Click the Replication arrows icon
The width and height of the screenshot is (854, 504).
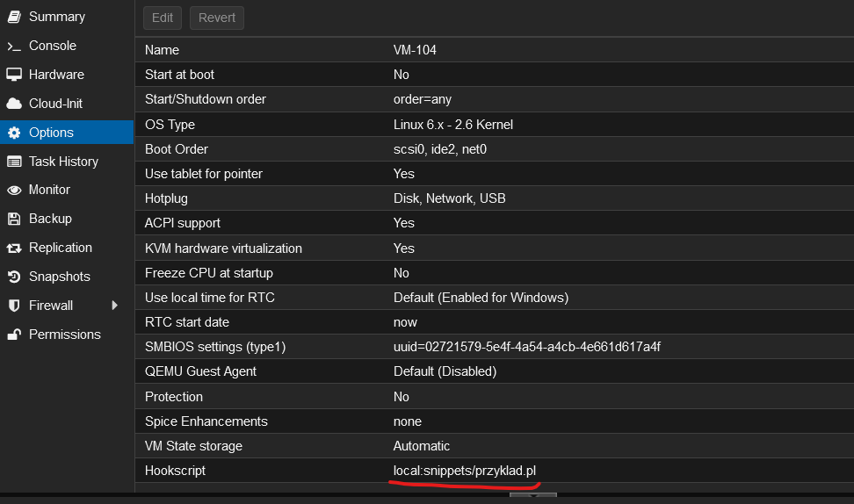13,248
